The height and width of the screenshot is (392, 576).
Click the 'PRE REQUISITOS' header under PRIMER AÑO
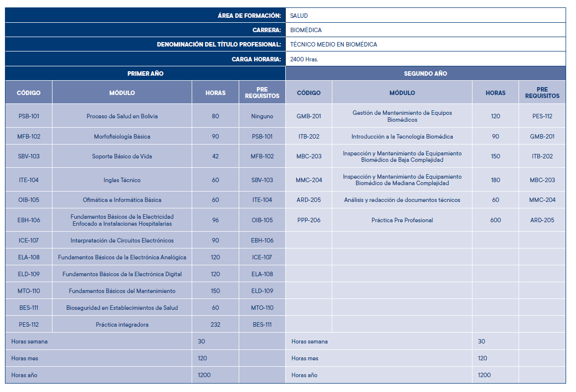coord(262,93)
